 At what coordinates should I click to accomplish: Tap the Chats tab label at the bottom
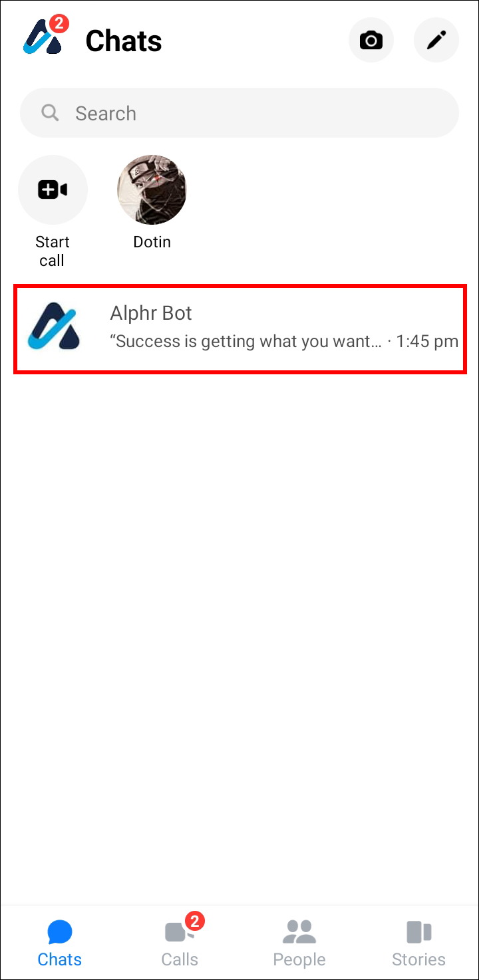point(60,959)
